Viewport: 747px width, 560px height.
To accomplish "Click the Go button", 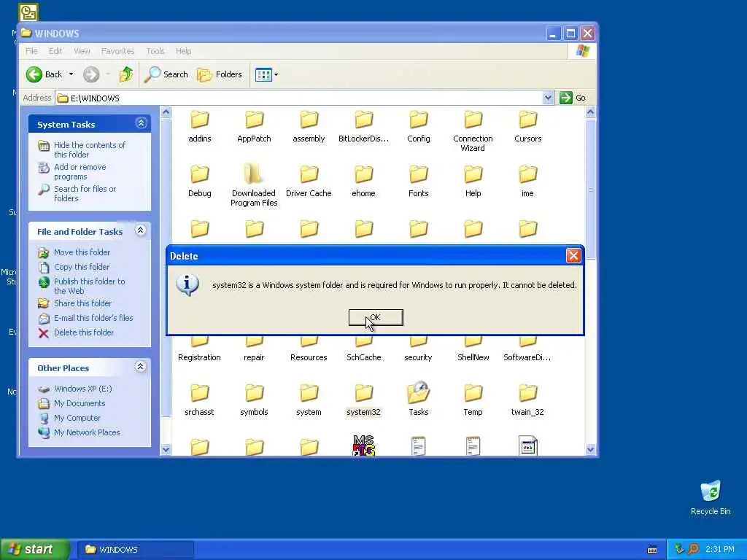I will tap(573, 98).
